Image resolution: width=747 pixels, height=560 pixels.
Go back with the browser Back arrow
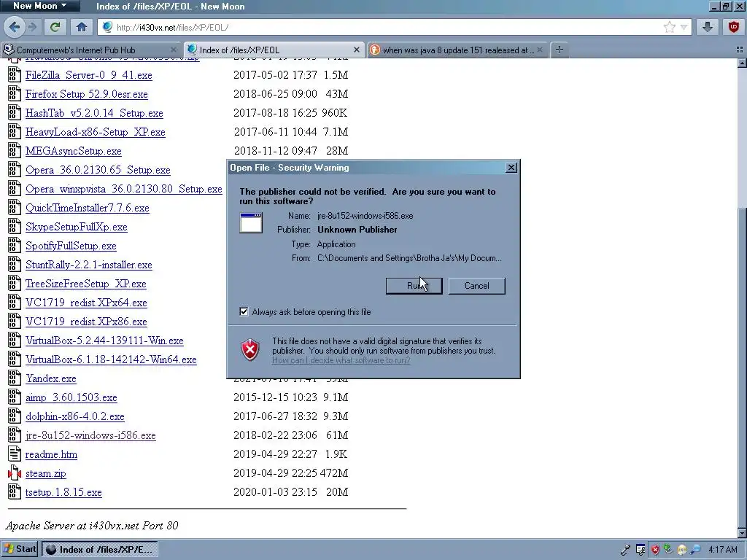pos(15,27)
